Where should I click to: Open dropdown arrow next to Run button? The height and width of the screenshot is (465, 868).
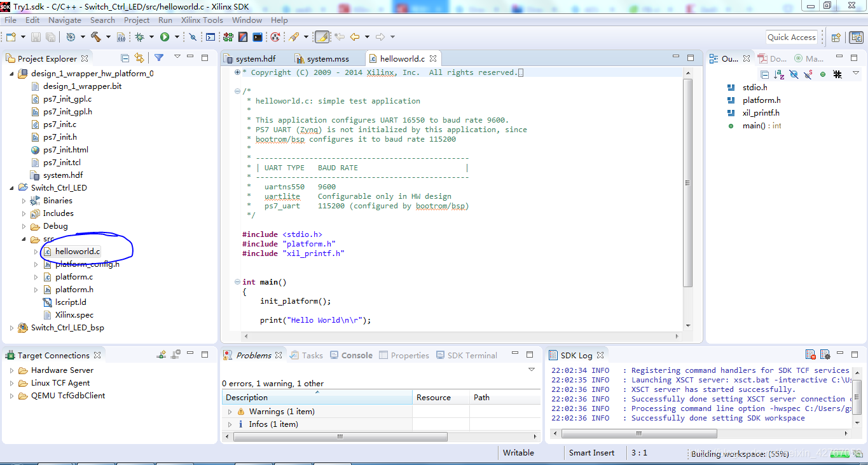pyautogui.click(x=177, y=37)
